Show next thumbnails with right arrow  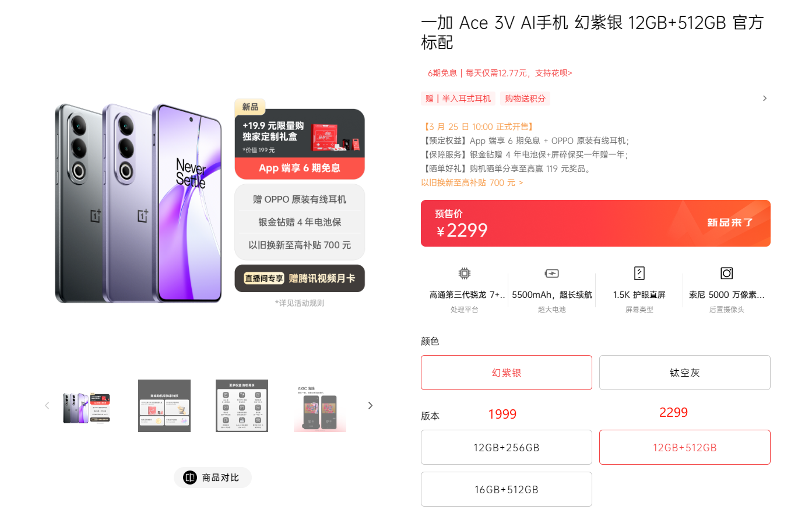370,406
